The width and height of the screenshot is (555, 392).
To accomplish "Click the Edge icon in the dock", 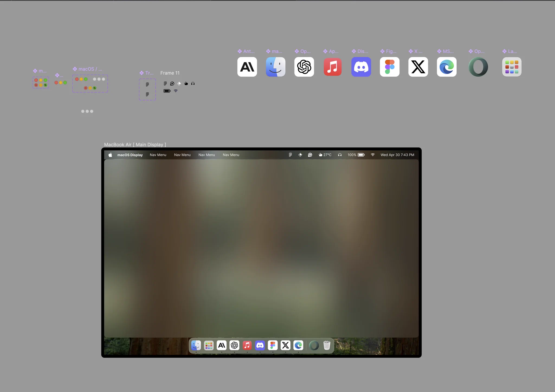I will pos(298,345).
